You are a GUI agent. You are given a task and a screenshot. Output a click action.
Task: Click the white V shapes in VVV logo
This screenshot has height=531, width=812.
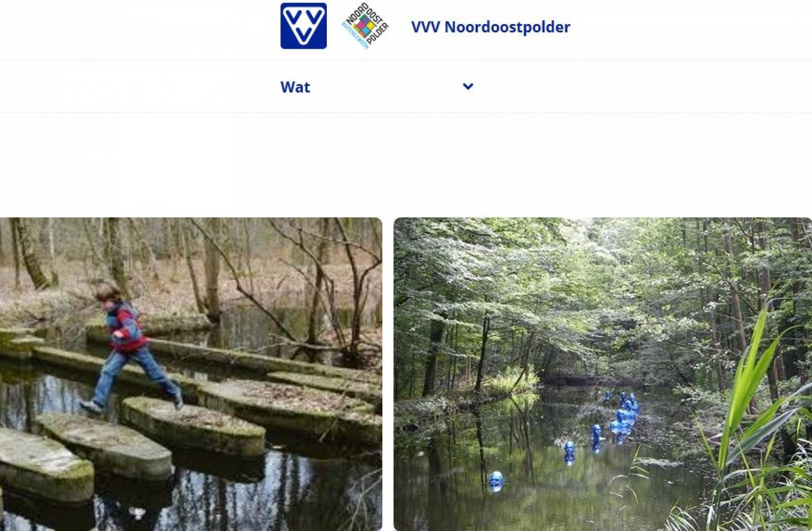304,24
